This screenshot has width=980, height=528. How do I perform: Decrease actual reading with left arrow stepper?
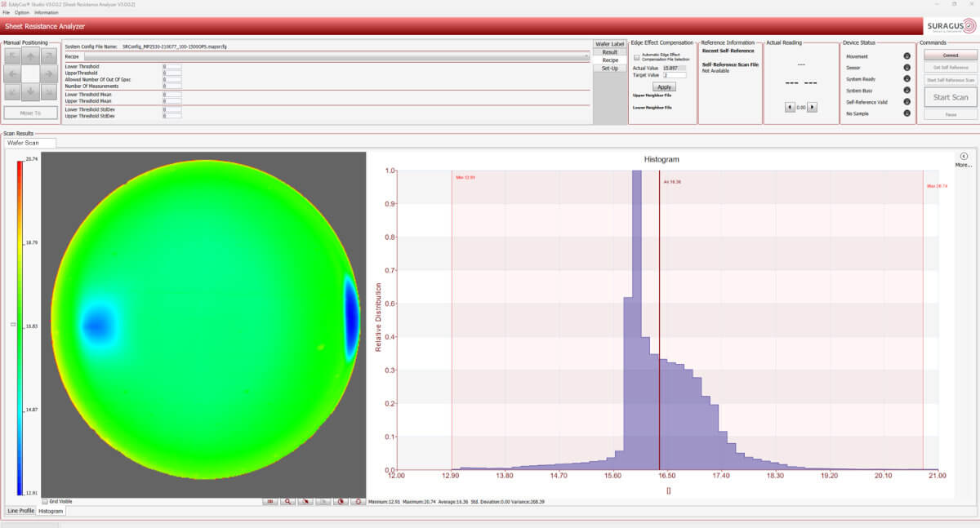pos(790,107)
